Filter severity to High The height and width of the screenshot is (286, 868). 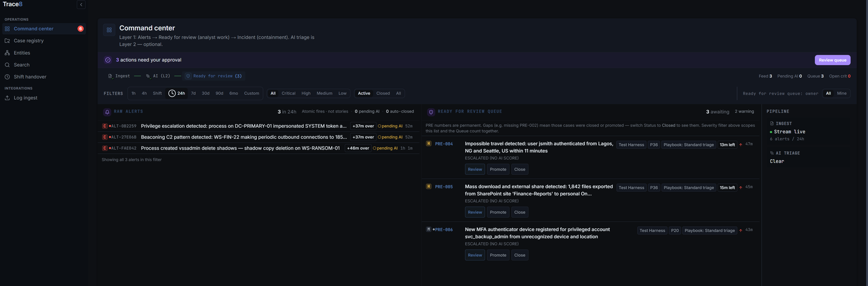pos(306,93)
